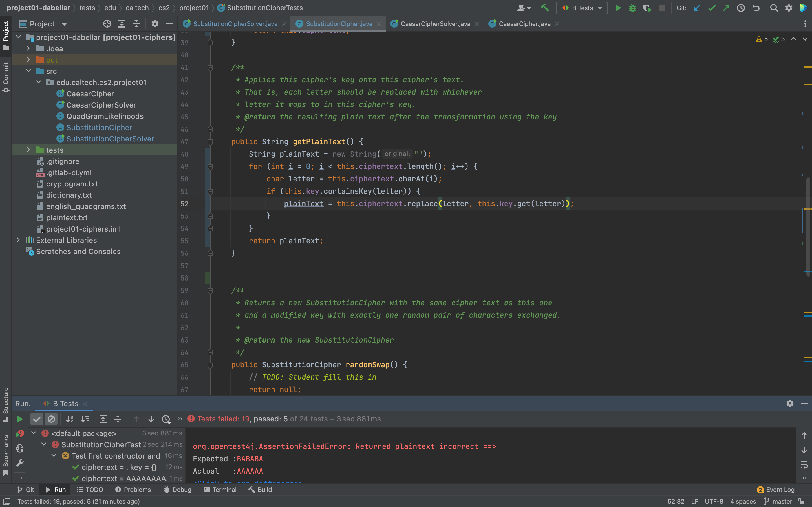Click the Debug bug icon in toolbar
The height and width of the screenshot is (507, 812).
coord(632,8)
